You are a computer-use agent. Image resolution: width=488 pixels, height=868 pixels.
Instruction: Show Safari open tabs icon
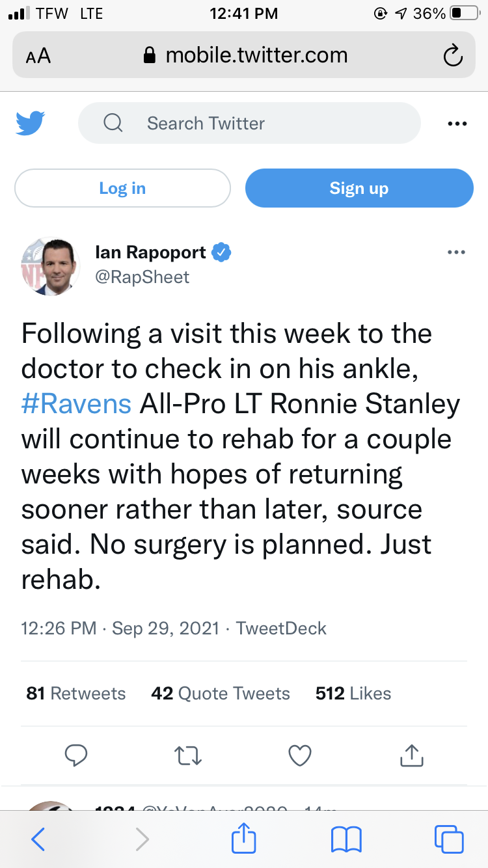[449, 839]
